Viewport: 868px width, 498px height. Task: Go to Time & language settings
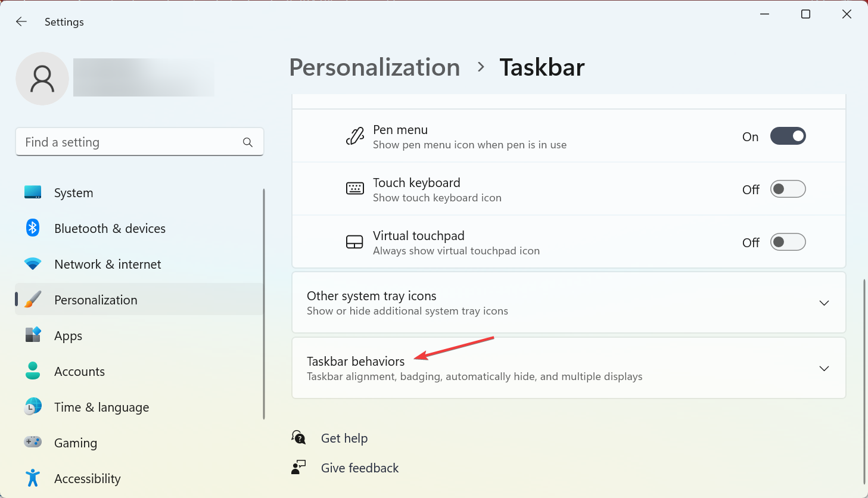click(102, 407)
